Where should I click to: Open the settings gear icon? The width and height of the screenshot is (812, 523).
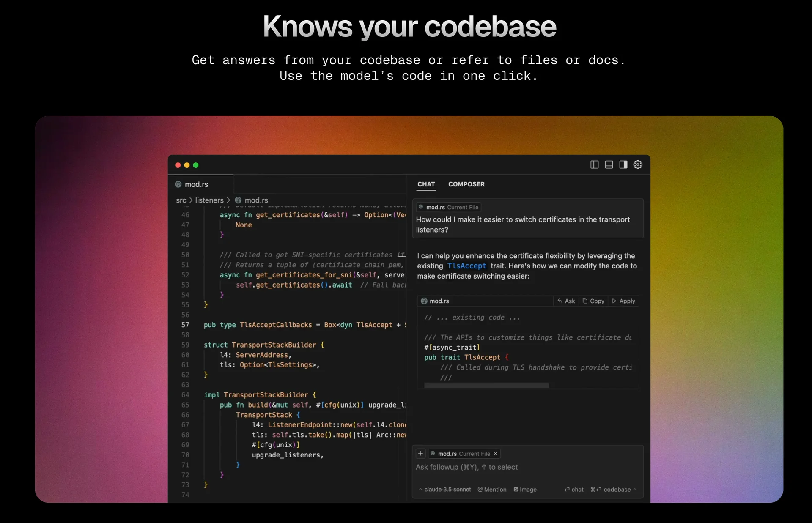pyautogui.click(x=638, y=164)
